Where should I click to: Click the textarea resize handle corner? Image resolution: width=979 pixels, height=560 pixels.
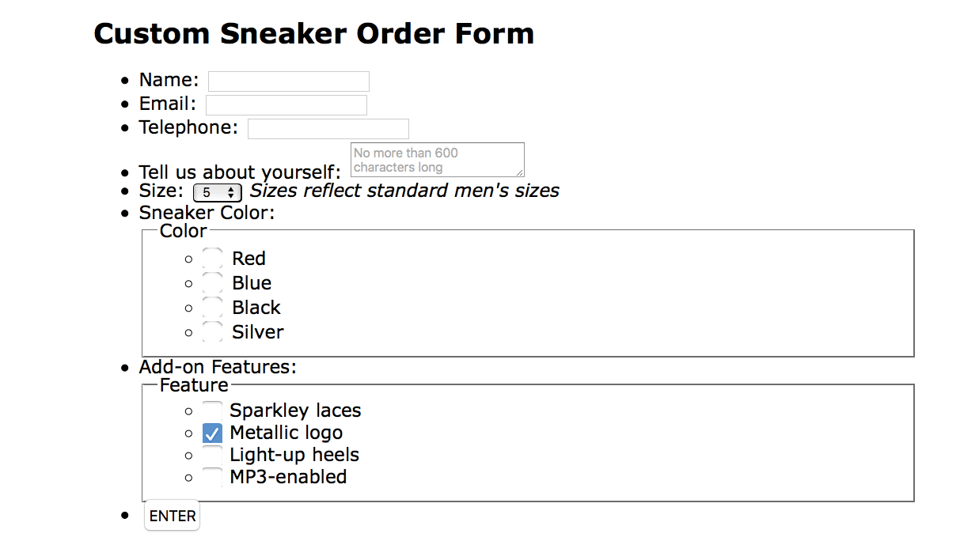click(x=520, y=173)
